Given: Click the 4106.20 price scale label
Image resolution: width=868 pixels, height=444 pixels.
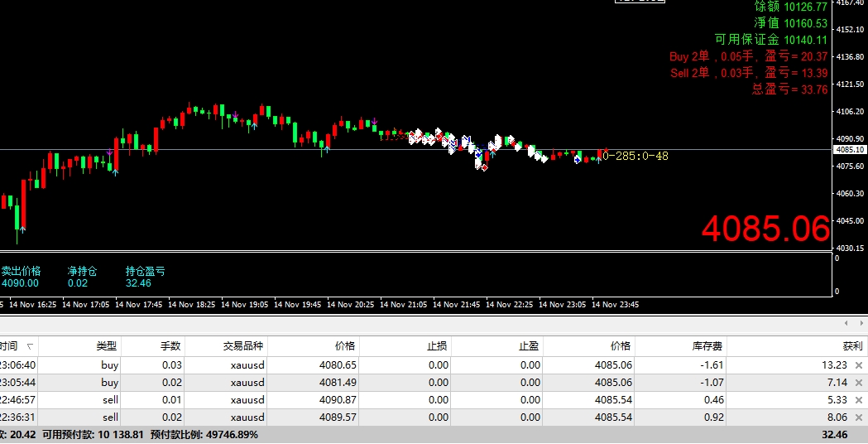Looking at the screenshot, I should (851, 112).
